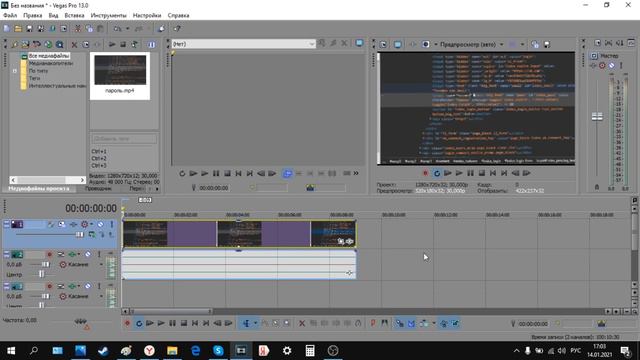Switch to the Проводник tab

[98, 189]
